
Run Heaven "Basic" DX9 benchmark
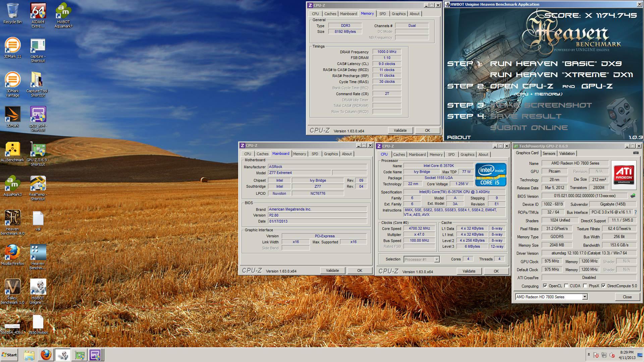556,63
